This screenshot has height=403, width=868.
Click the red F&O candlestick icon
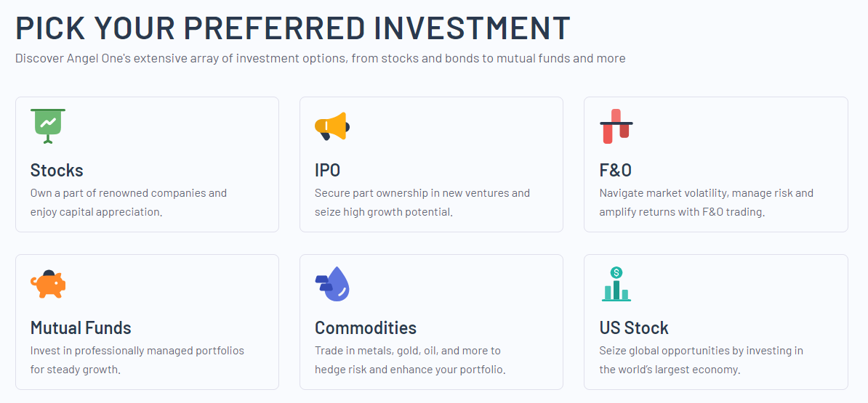pyautogui.click(x=616, y=126)
